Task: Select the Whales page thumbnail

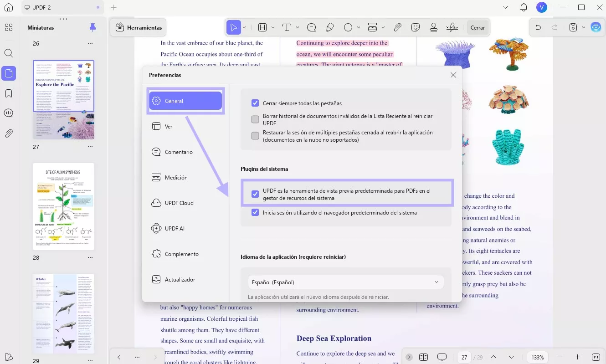Action: click(63, 313)
